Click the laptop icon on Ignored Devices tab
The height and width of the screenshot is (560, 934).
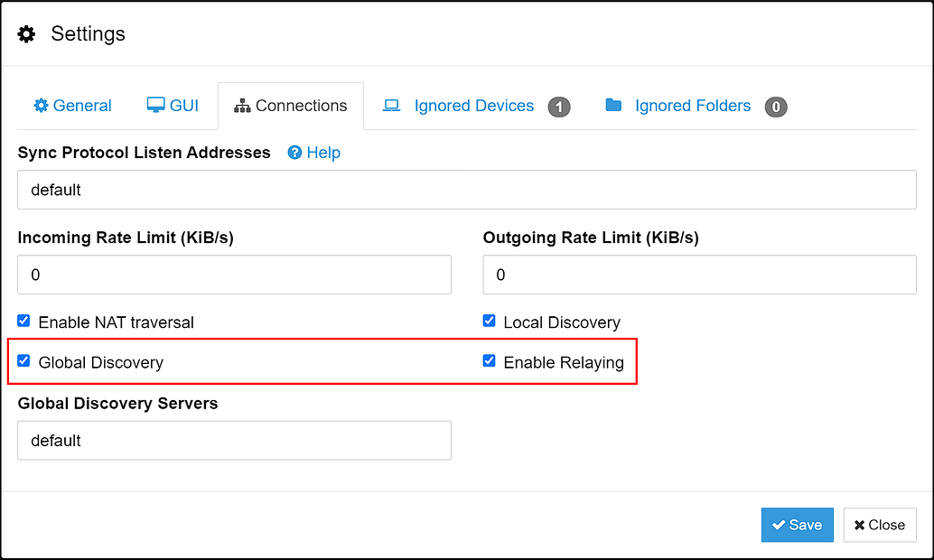coord(390,105)
